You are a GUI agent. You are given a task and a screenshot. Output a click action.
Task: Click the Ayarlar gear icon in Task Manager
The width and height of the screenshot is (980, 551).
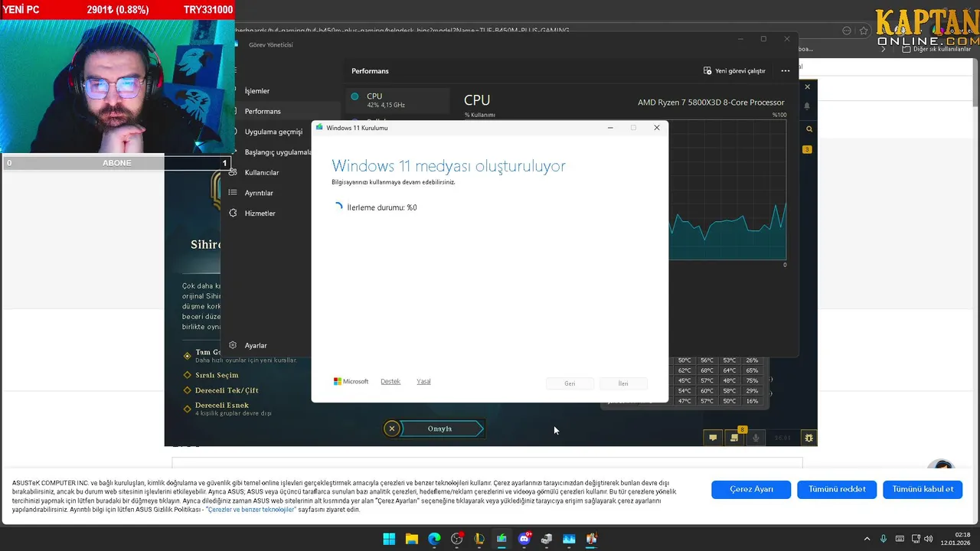click(x=233, y=345)
